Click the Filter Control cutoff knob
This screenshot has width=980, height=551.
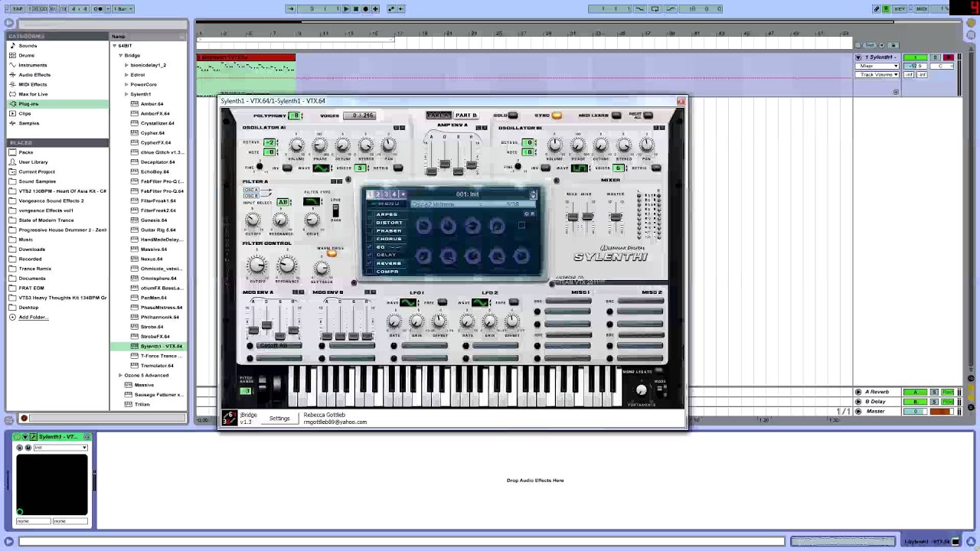(x=258, y=266)
